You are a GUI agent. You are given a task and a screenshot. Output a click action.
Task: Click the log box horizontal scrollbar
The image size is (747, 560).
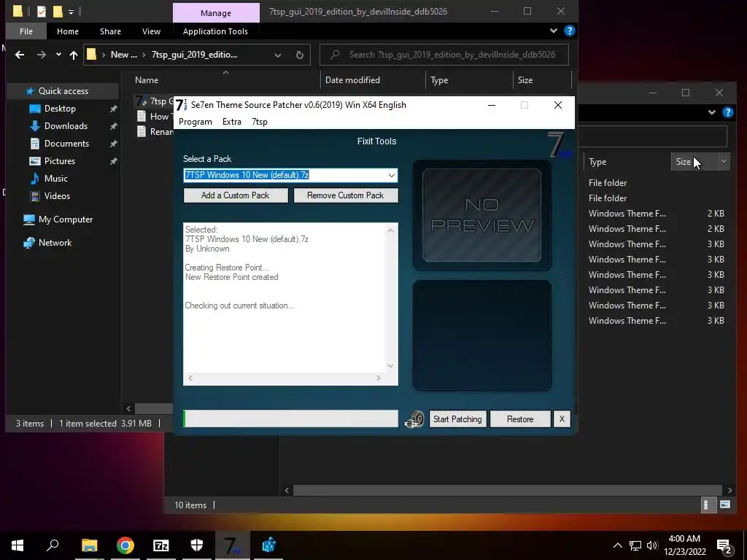point(285,378)
